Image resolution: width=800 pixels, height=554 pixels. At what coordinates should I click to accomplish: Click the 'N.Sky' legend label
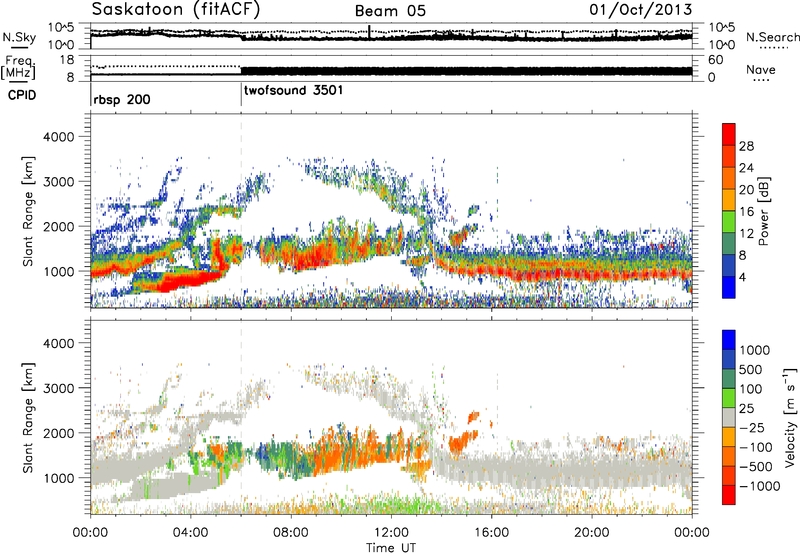point(19,38)
